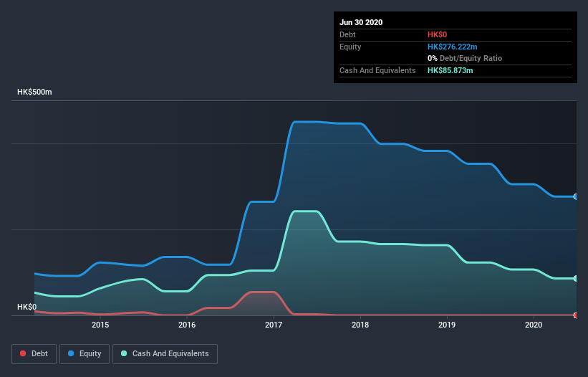Toggle the Cash And Equivalents legend button
Screen dimensions: 588x377
[x=165, y=354]
